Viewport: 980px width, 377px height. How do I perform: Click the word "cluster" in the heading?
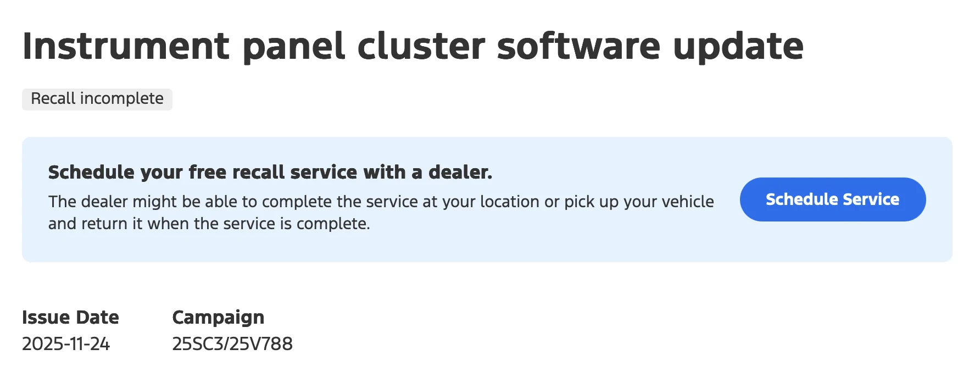point(421,46)
